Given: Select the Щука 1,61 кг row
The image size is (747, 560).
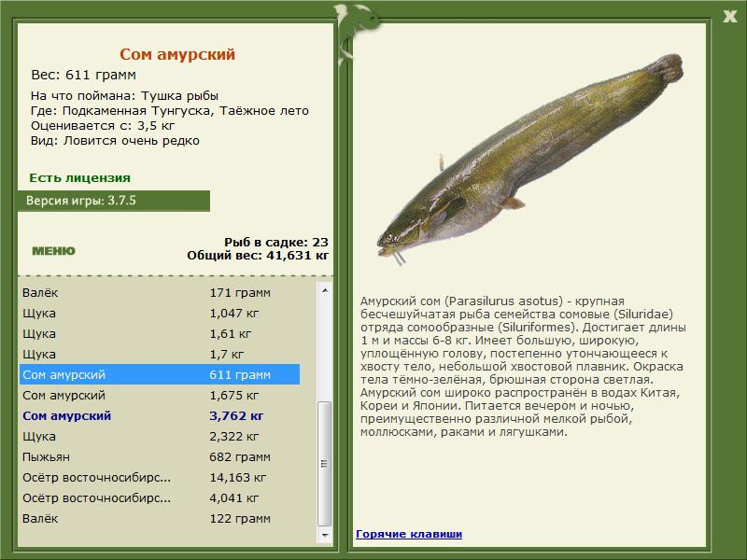Looking at the screenshot, I should click(160, 333).
